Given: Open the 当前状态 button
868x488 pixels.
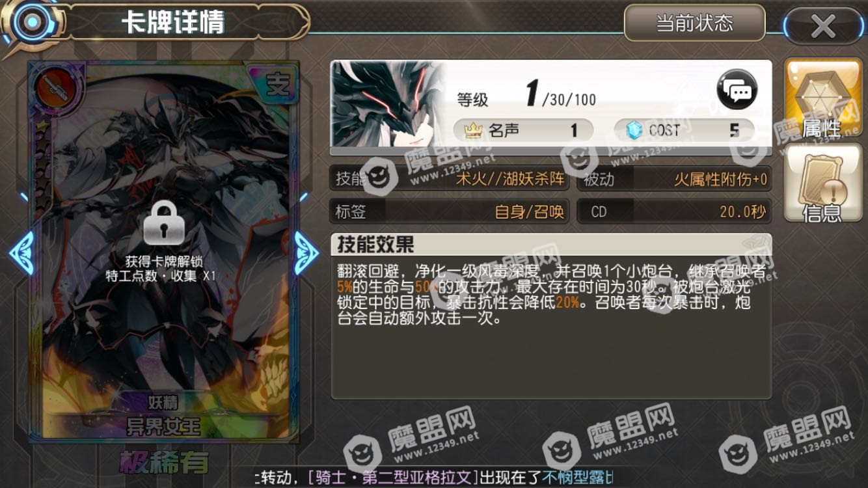Looking at the screenshot, I should pyautogui.click(x=694, y=24).
